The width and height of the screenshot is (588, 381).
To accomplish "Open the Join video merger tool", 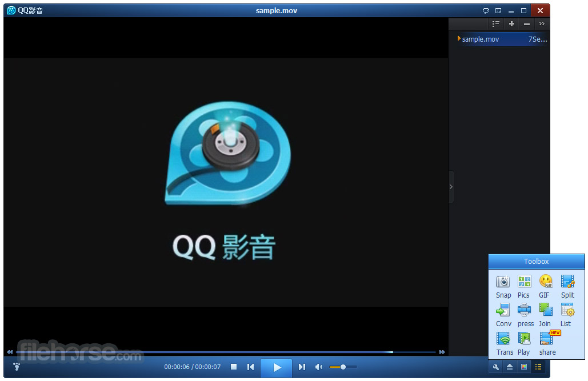I will click(545, 315).
